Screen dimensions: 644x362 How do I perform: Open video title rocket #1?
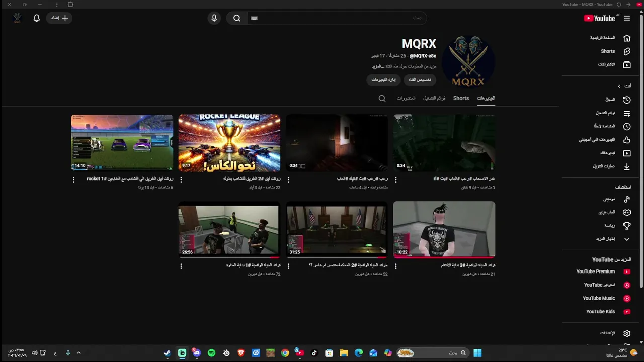(130, 179)
